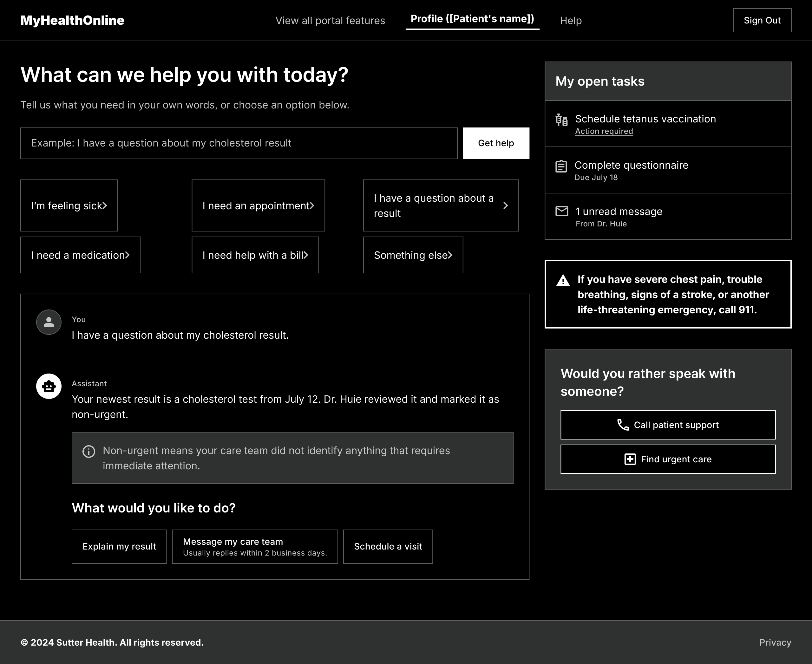Open Complete questionnaire task
Screen dimensions: 812x664
(x=668, y=170)
